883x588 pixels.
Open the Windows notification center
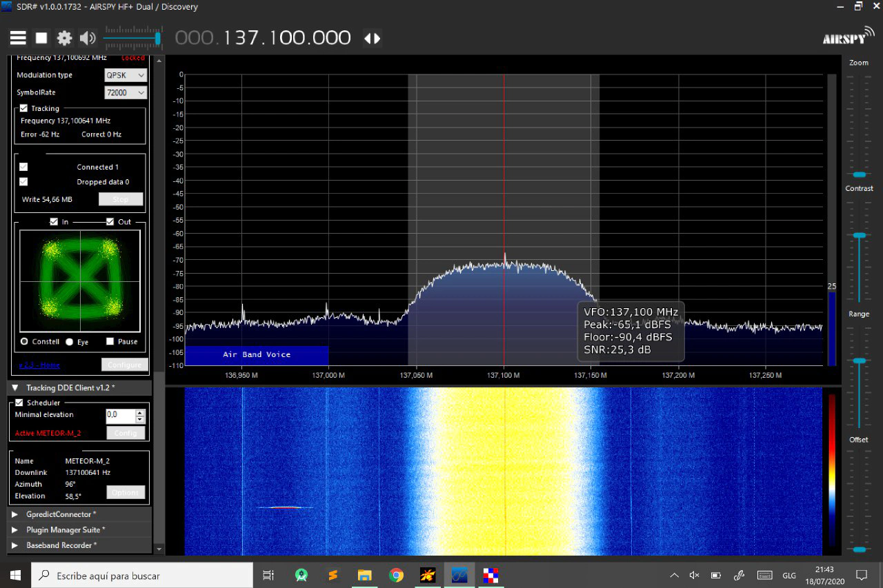tap(862, 576)
